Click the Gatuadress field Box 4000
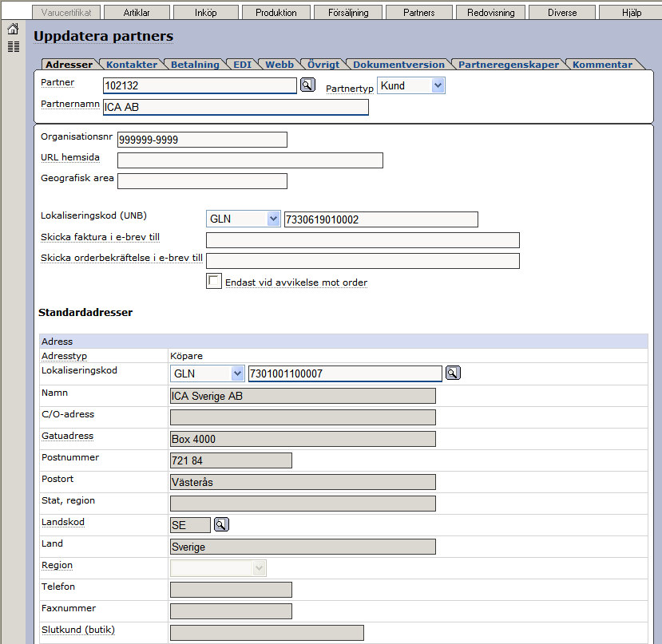Screen dimensions: 662x644 tap(303, 439)
